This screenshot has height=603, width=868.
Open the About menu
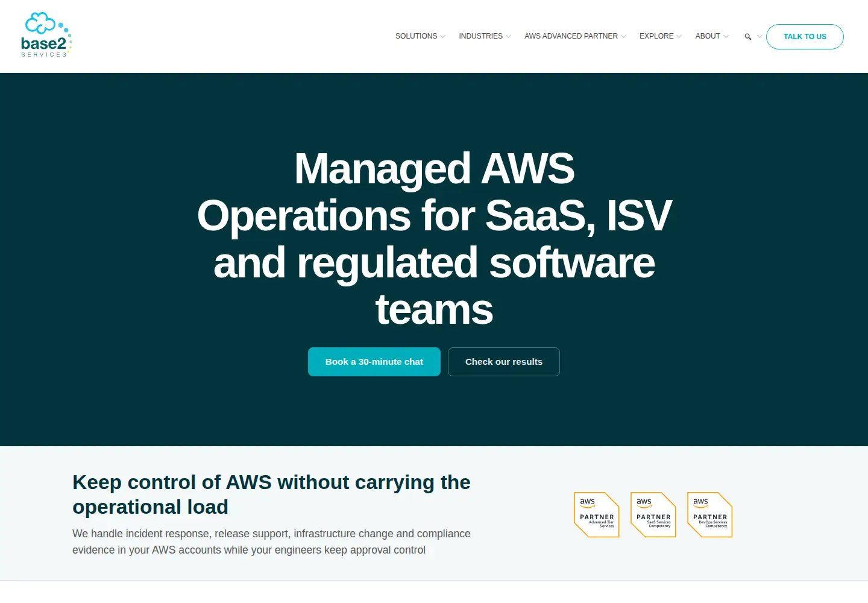708,36
